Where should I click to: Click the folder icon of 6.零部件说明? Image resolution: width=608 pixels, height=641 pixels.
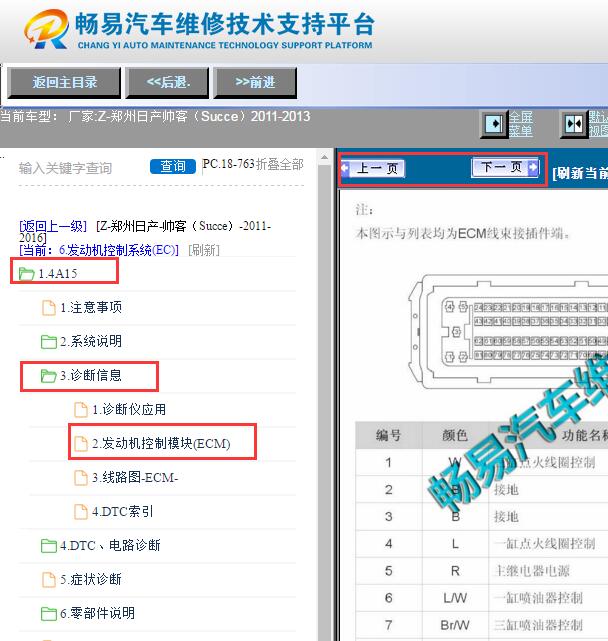point(49,613)
